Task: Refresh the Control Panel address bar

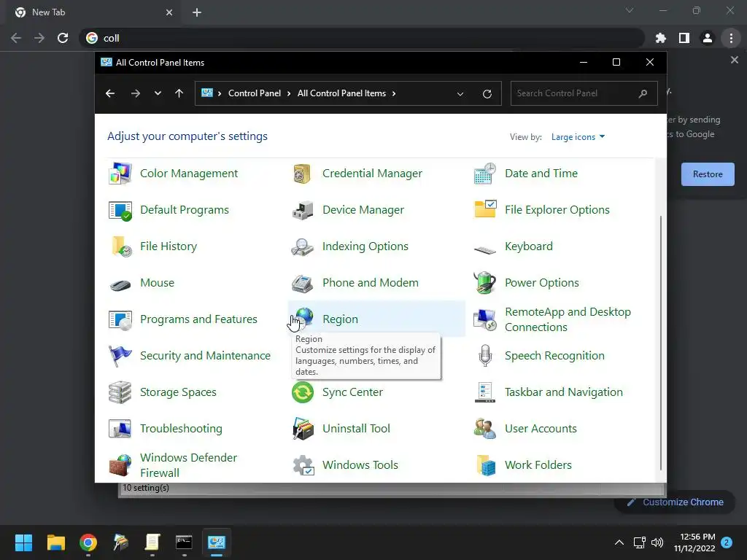Action: point(487,94)
